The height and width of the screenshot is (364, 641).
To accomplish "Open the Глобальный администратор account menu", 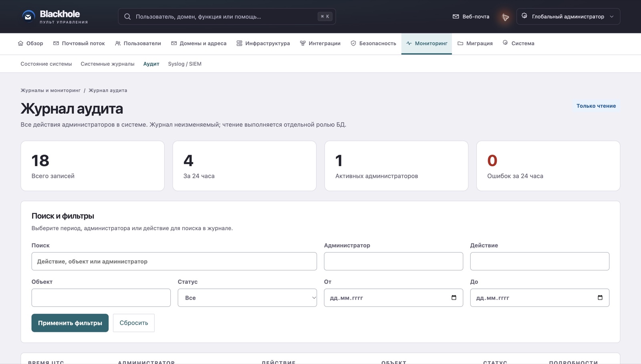I will pos(568,16).
